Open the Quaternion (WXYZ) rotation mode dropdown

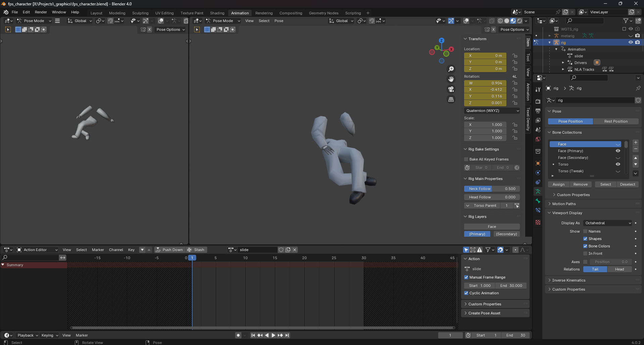click(492, 111)
